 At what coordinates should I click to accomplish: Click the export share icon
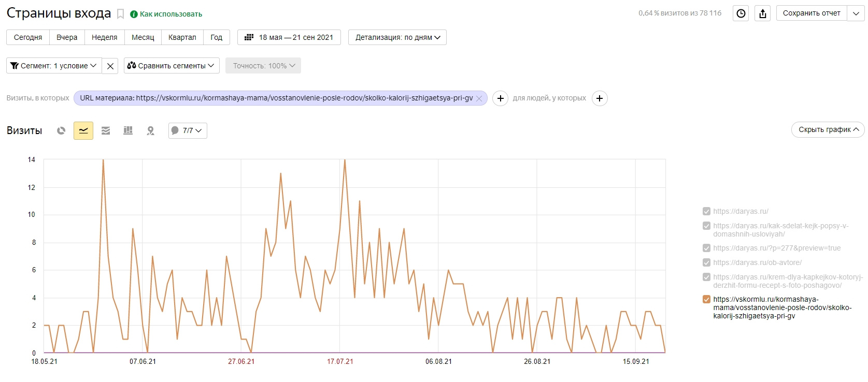tap(763, 13)
